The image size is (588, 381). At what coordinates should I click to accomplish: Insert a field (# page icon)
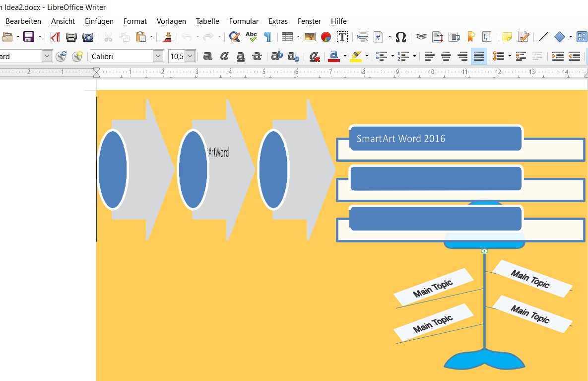click(379, 37)
